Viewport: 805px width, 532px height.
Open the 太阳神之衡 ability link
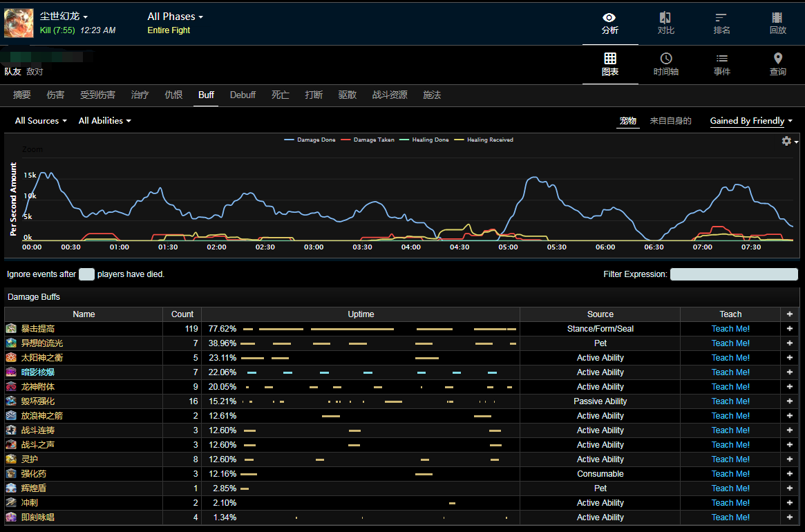pyautogui.click(x=42, y=358)
